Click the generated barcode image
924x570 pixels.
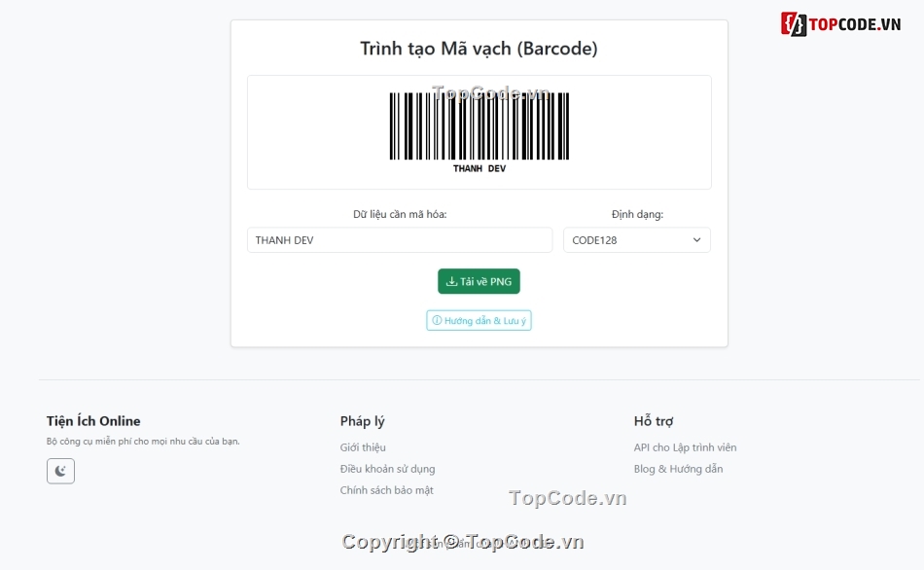(x=479, y=126)
